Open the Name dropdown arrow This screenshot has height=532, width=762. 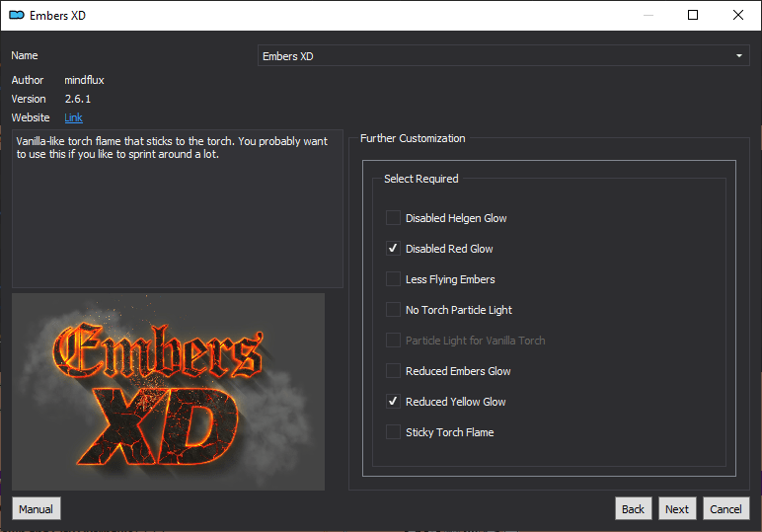point(738,56)
